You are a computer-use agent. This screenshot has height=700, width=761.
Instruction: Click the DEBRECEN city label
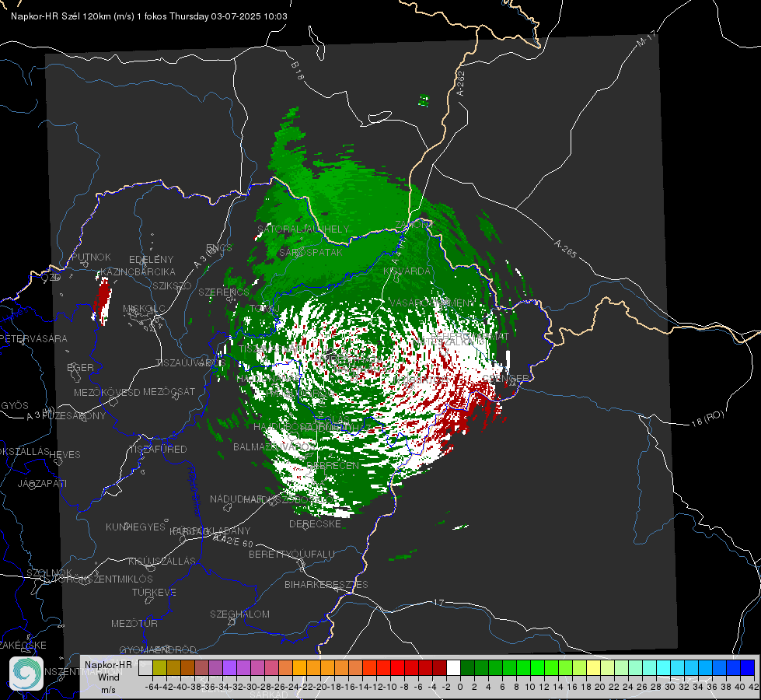(333, 465)
